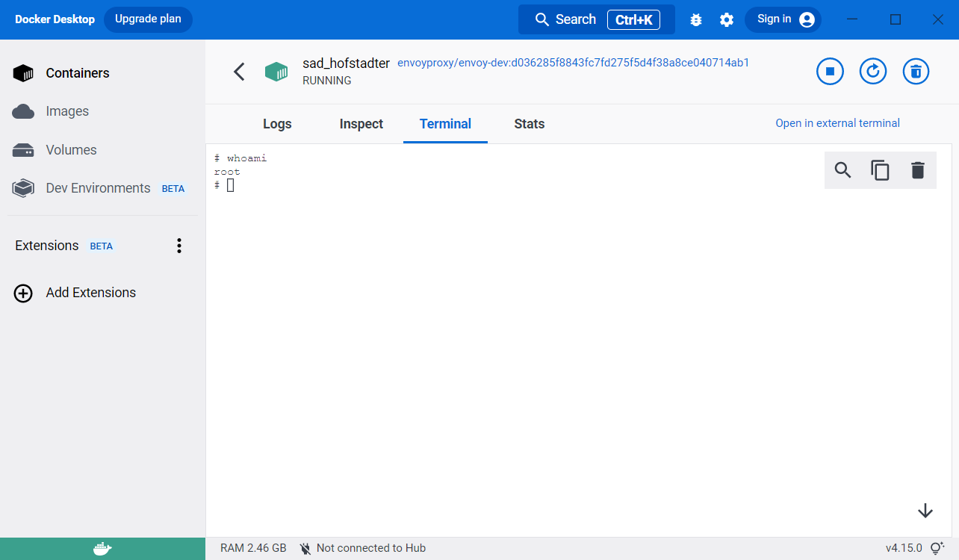
Task: Click the Search Ctrl+K box
Action: (x=597, y=19)
